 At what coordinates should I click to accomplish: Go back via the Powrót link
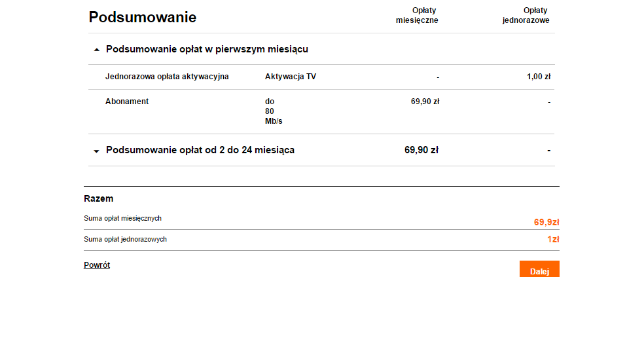(x=97, y=265)
